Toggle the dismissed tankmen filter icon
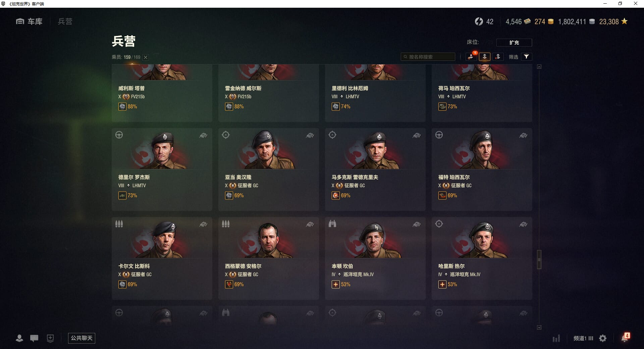 click(498, 57)
